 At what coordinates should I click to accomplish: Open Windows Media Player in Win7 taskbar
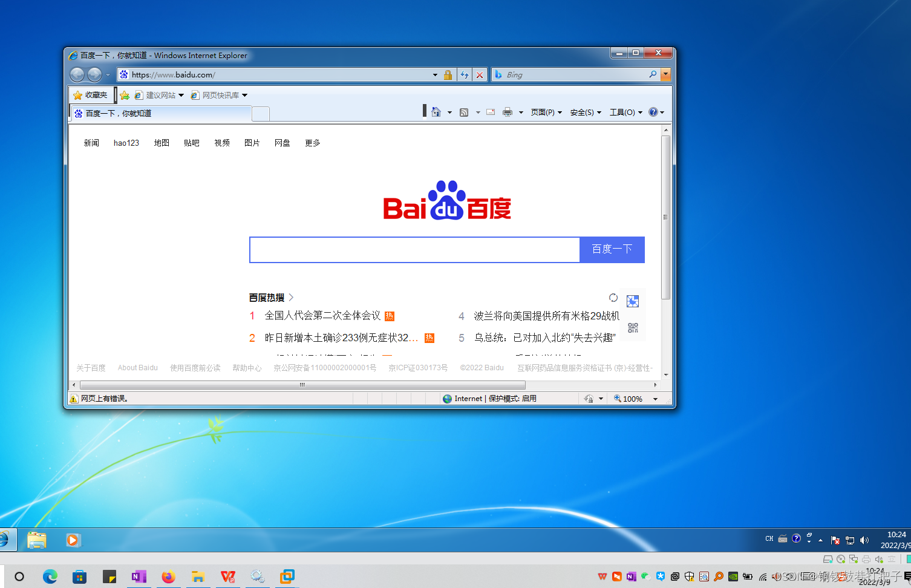tap(73, 540)
